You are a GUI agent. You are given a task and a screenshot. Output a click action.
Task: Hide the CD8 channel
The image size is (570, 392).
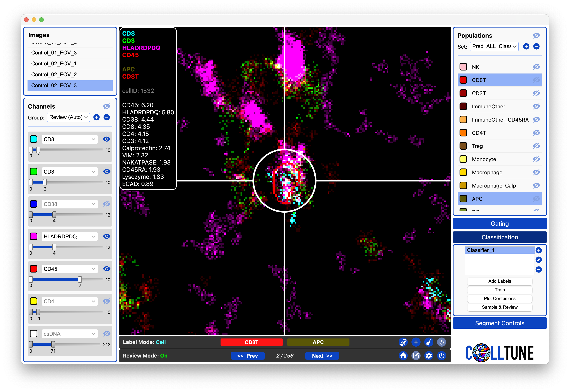tap(106, 139)
